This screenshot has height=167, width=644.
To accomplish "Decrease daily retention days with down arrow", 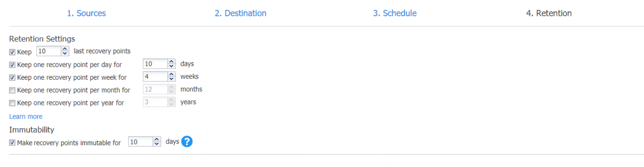I will point(171,66).
